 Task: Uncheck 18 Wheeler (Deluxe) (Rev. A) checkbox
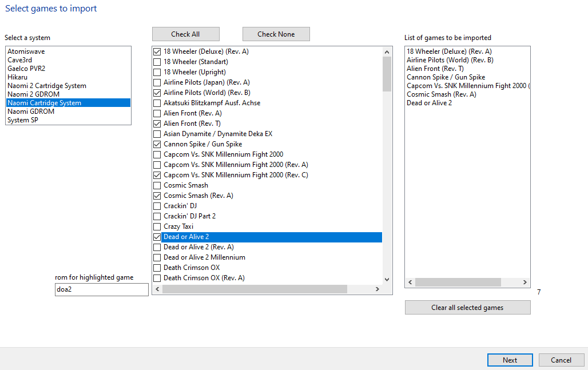pyautogui.click(x=157, y=51)
